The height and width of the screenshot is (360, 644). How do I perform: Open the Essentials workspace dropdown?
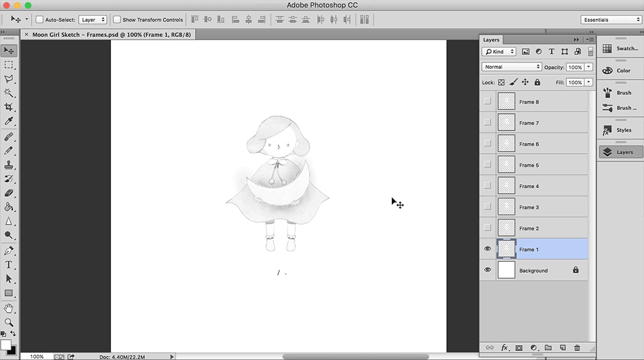[x=611, y=20]
